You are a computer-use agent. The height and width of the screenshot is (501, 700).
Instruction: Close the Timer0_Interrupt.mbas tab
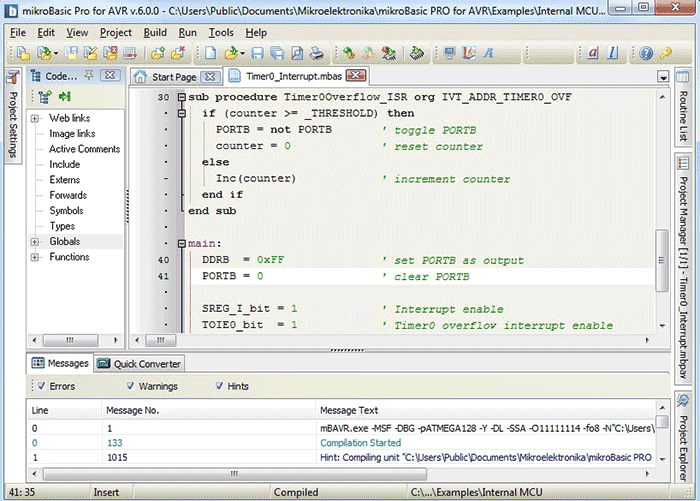tap(357, 76)
